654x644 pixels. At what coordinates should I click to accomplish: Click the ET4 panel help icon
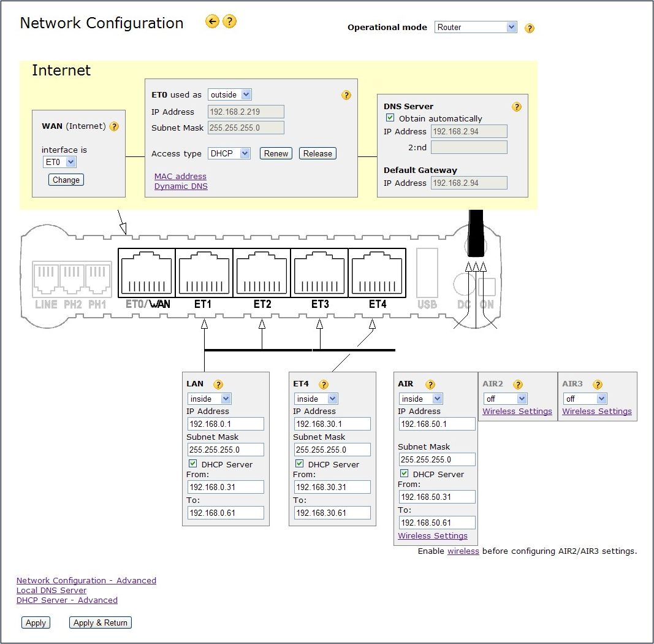[x=324, y=385]
